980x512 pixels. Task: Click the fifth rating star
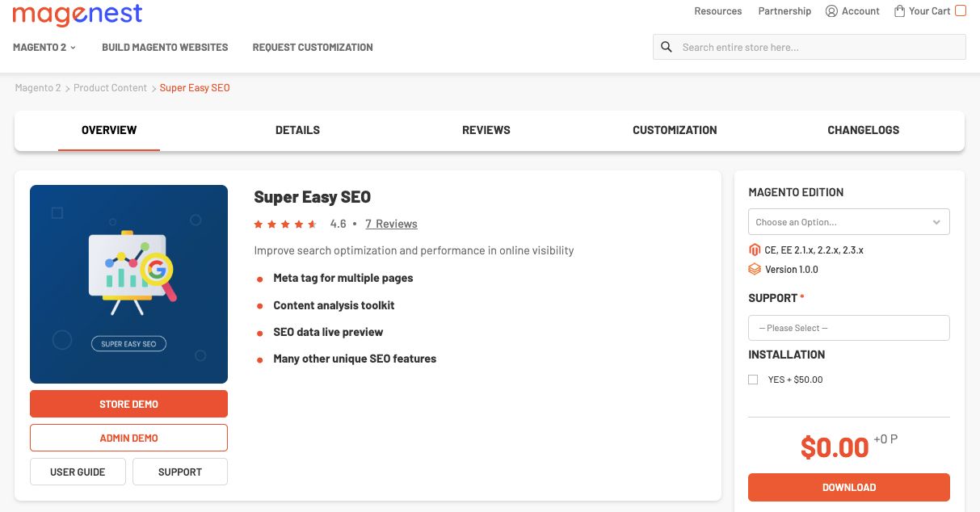pyautogui.click(x=313, y=224)
